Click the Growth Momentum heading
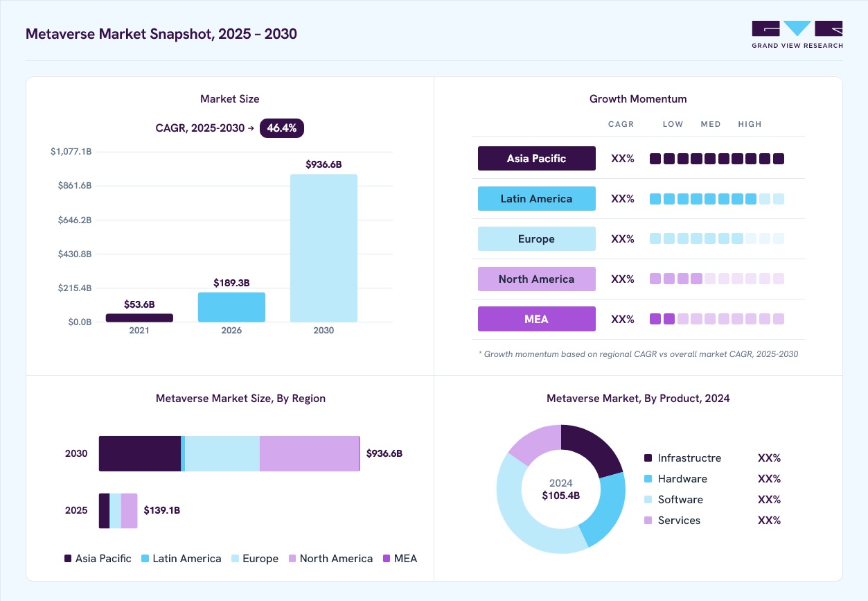This screenshot has width=868, height=601. click(638, 99)
